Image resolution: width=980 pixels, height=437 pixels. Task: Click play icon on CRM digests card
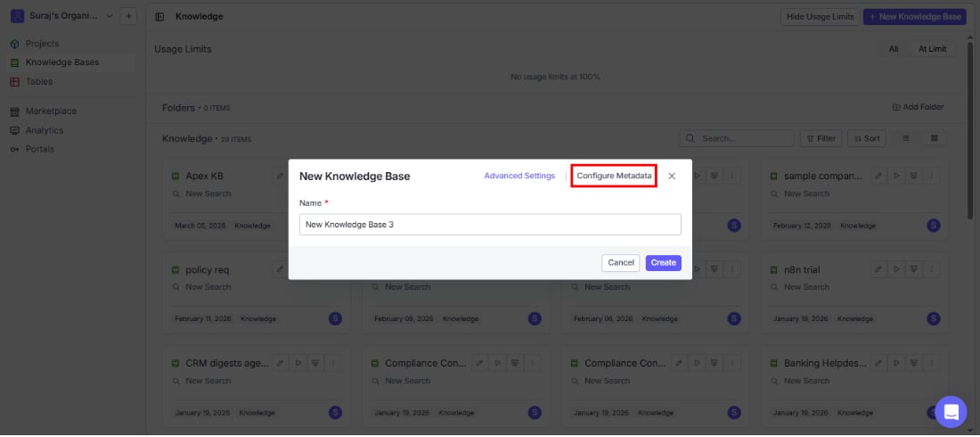point(298,363)
